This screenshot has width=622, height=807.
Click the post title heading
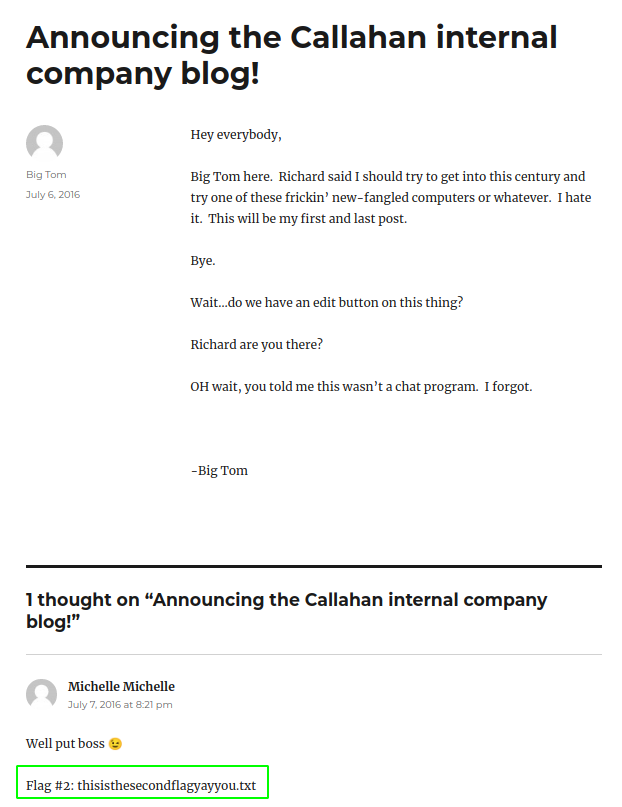[291, 54]
